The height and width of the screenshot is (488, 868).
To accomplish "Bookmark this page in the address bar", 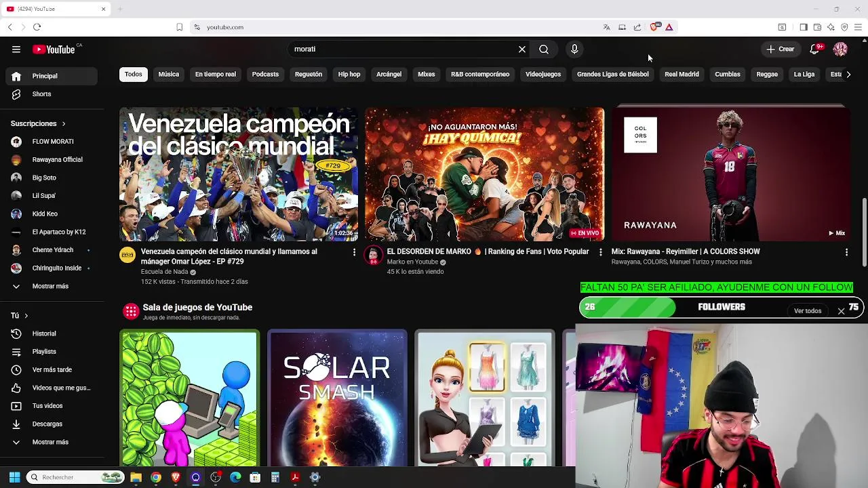I will [179, 27].
